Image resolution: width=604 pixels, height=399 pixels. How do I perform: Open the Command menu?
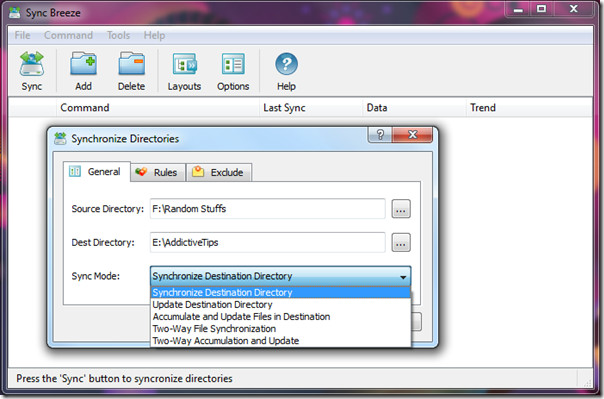pos(68,35)
